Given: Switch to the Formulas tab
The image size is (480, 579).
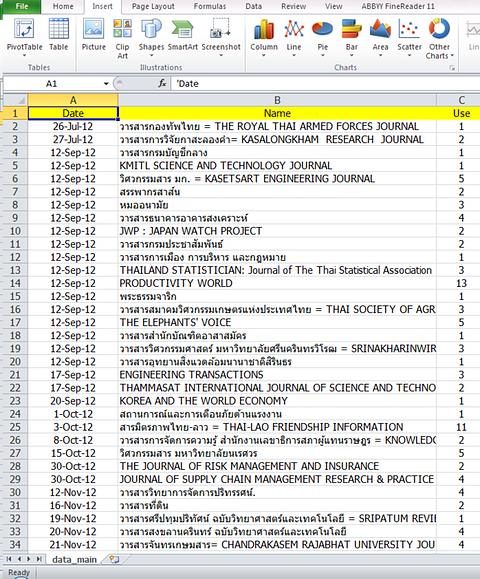Looking at the screenshot, I should [210, 6].
